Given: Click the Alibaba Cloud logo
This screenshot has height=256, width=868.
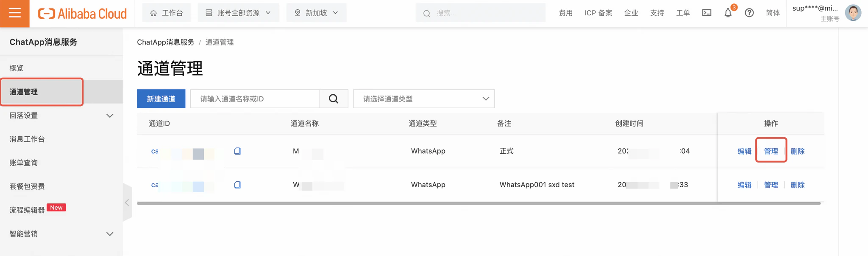Looking at the screenshot, I should pyautogui.click(x=82, y=14).
